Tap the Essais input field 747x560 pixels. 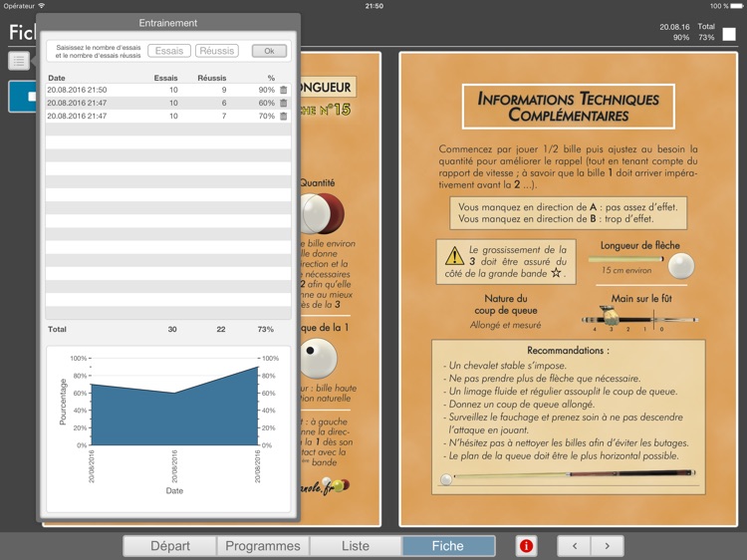pos(169,51)
